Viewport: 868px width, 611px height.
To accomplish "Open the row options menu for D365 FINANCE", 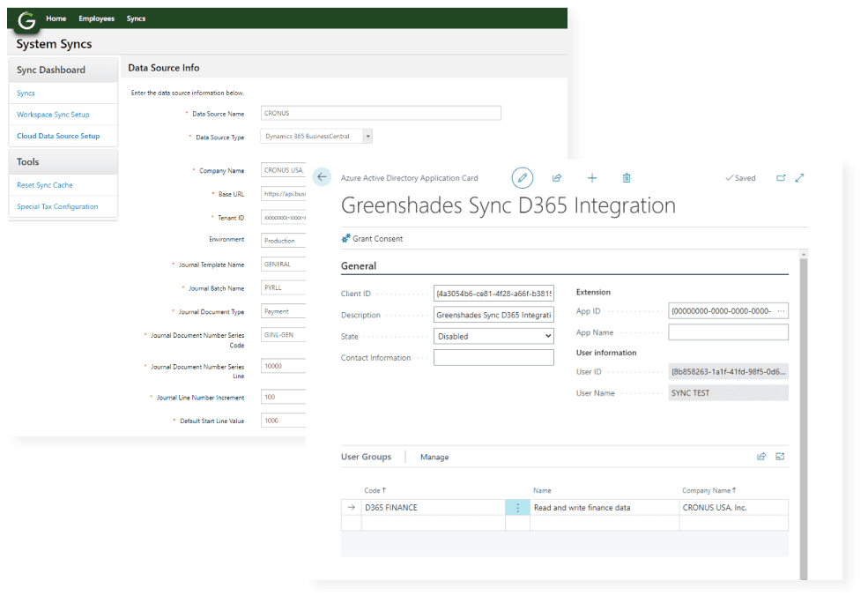I will coord(517,507).
